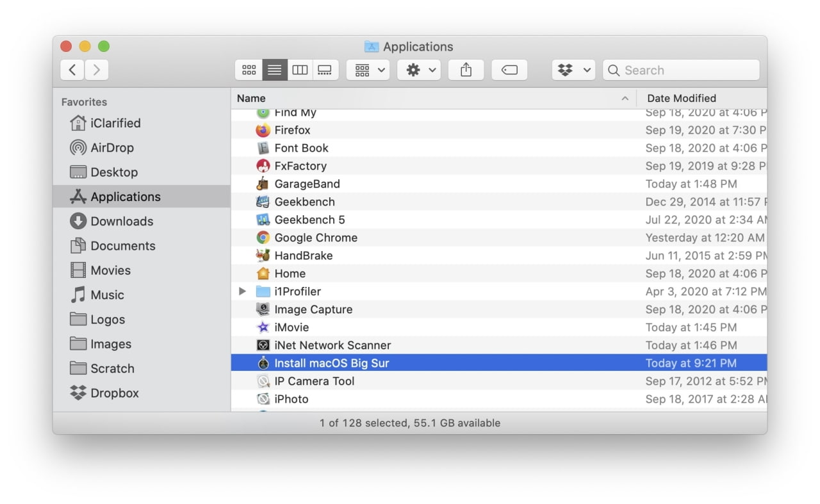
Task: Click the GarageBand app icon
Action: pos(263,184)
